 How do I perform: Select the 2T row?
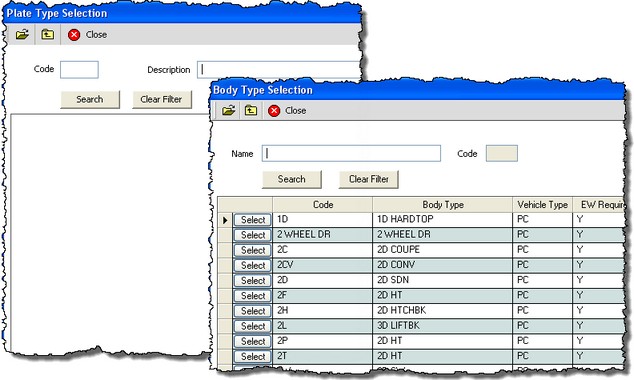[253, 356]
